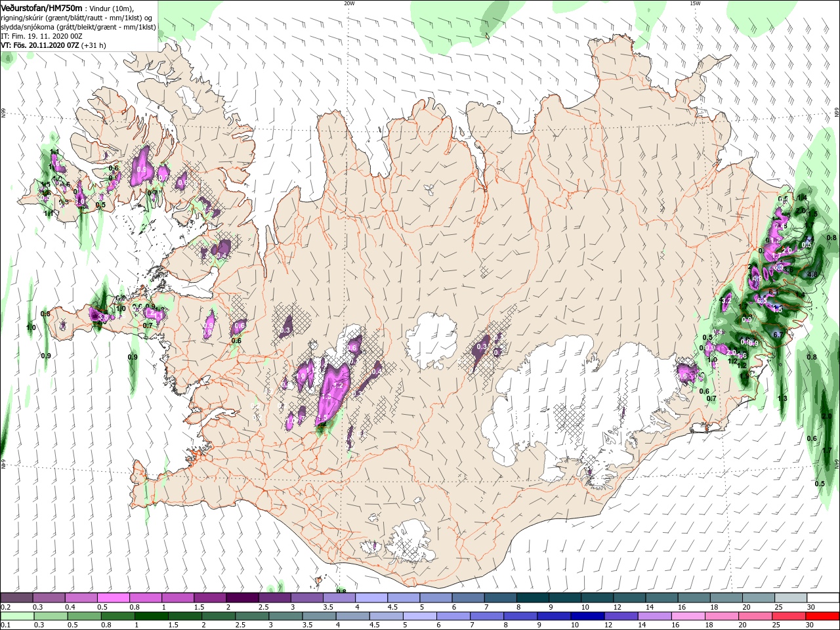Pick the lower legend periwinkle swatch between 6 and 7
The image size is (840, 630).
pyautogui.click(x=453, y=616)
